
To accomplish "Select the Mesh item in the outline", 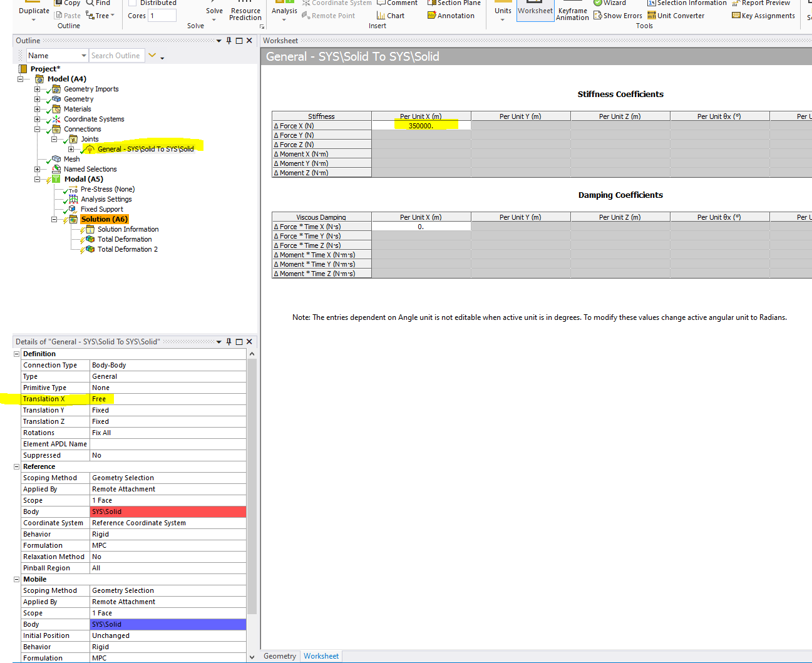I will click(71, 159).
